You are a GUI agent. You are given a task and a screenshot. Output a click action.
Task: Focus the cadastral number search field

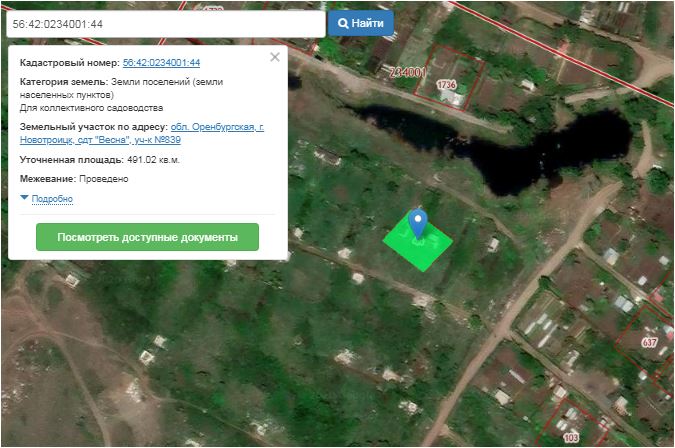pos(166,24)
